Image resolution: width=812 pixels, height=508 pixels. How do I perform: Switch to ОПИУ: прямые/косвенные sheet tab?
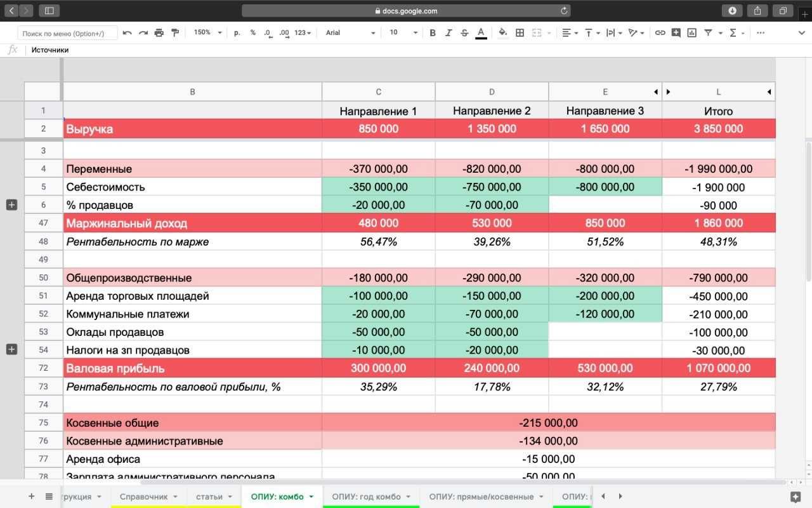(486, 497)
